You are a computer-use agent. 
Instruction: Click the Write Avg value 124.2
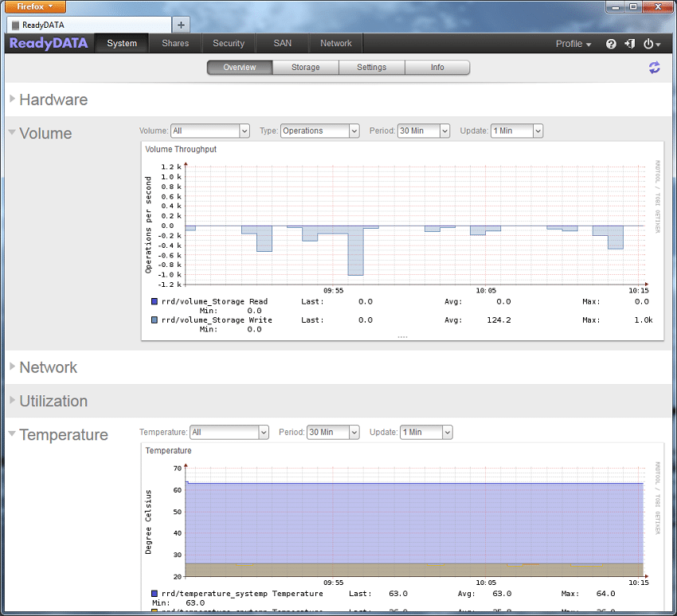(x=499, y=320)
